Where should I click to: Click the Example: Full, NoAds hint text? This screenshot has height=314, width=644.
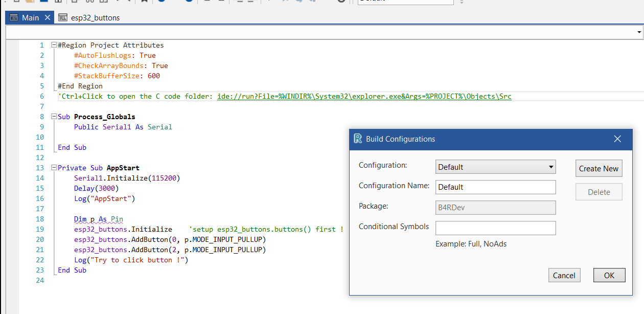coord(471,244)
